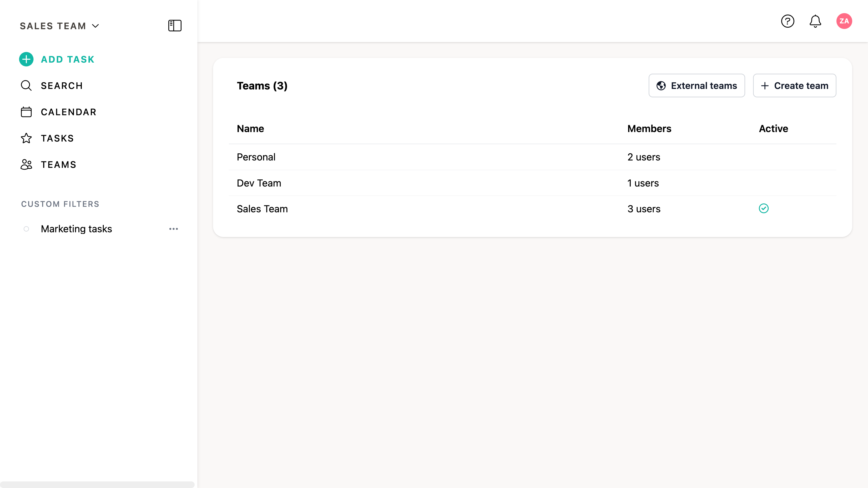Open the help question mark icon
Image resolution: width=868 pixels, height=488 pixels.
788,21
